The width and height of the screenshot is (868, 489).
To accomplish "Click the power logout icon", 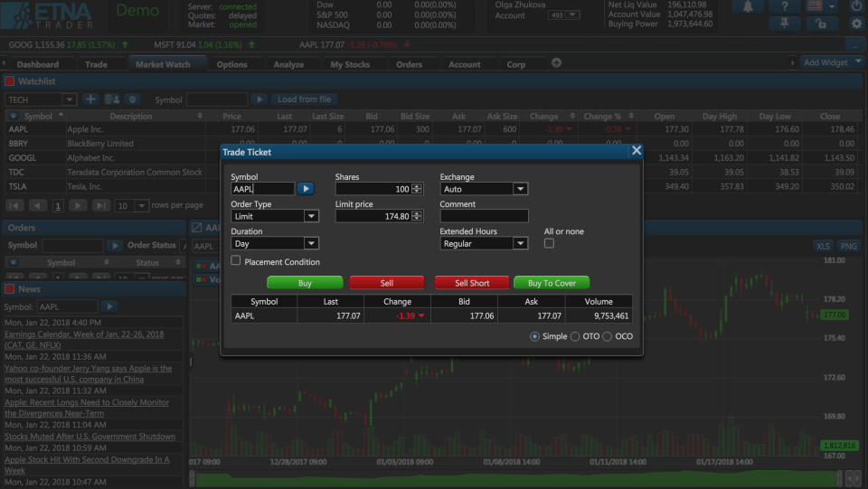I will point(856,5).
